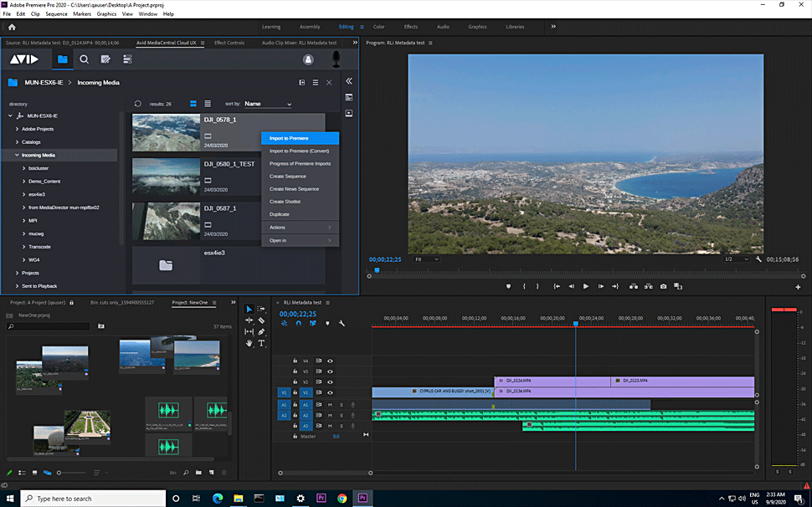Open timeline display settings wrench
This screenshot has height=507, width=812.
[342, 323]
